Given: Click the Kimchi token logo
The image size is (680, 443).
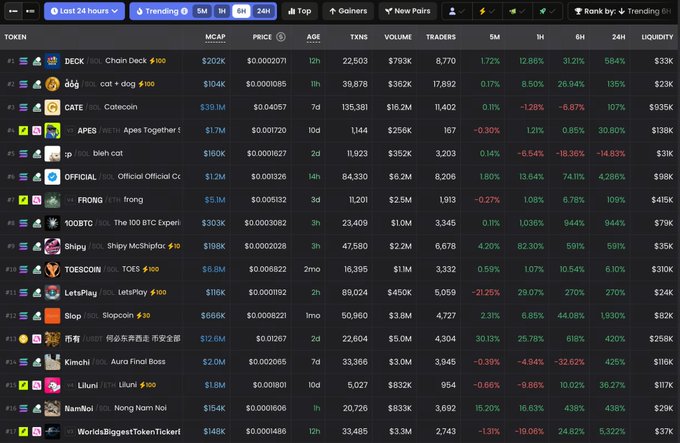Looking at the screenshot, I should 52,362.
